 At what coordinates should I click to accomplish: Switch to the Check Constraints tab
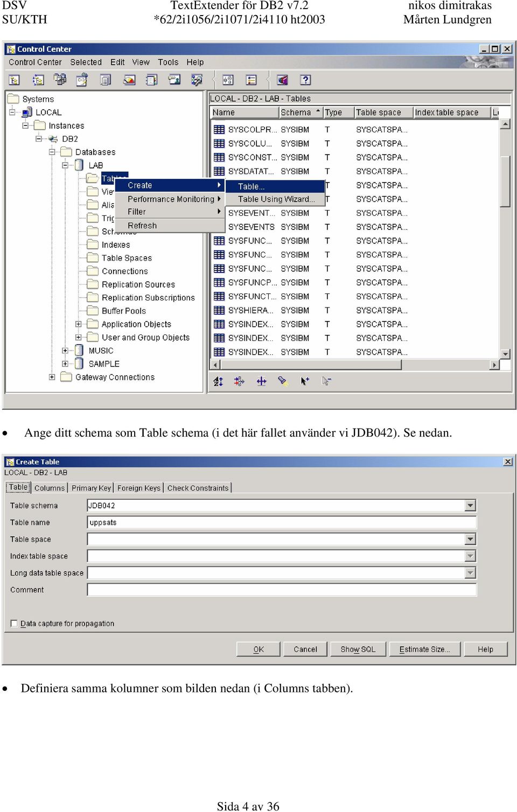(x=198, y=488)
